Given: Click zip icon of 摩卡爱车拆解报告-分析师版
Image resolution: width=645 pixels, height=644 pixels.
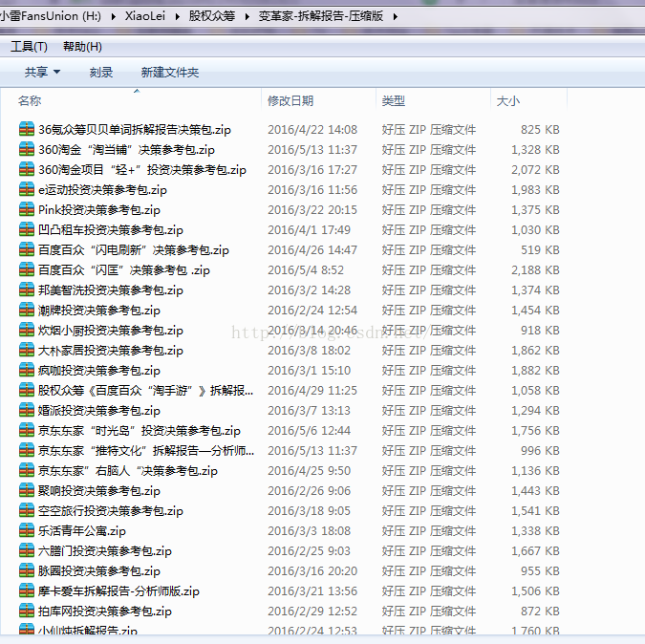Looking at the screenshot, I should pyautogui.click(x=27, y=590).
